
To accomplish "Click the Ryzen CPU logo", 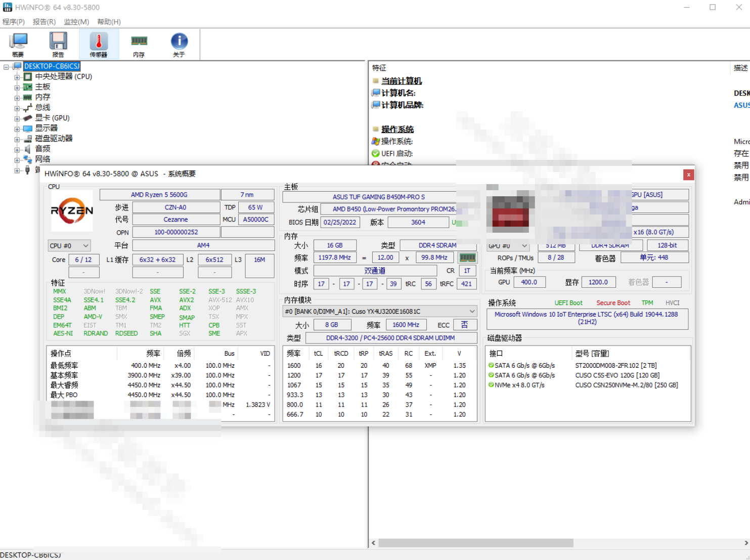I will point(72,210).
